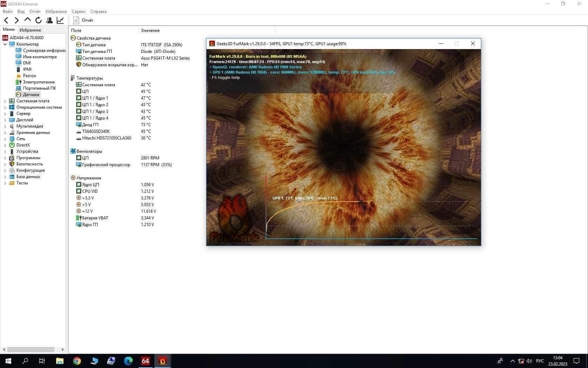Click the Устройства tree icon
The image size is (588, 368).
tap(12, 151)
